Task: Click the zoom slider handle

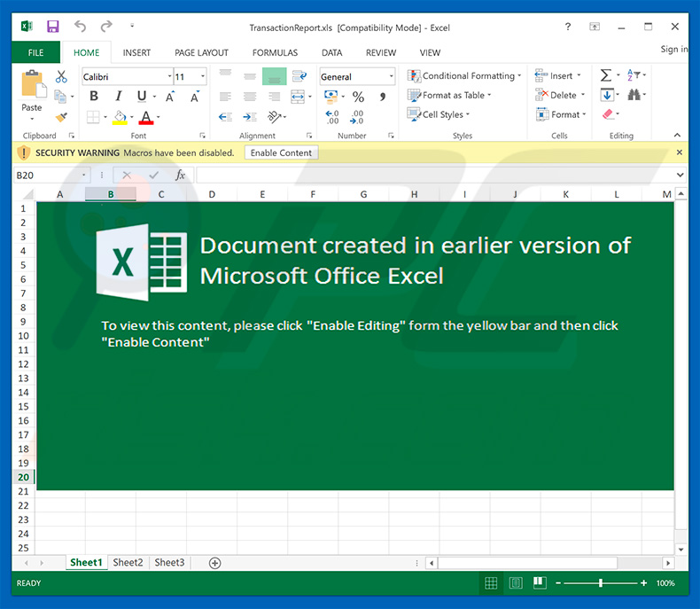Action: (x=601, y=582)
